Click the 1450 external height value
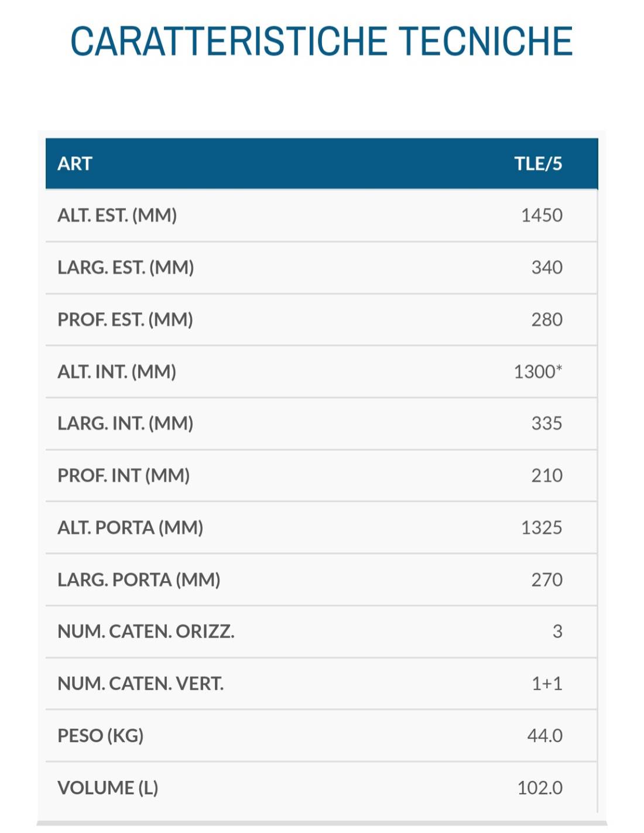The width and height of the screenshot is (644, 833). tap(542, 216)
